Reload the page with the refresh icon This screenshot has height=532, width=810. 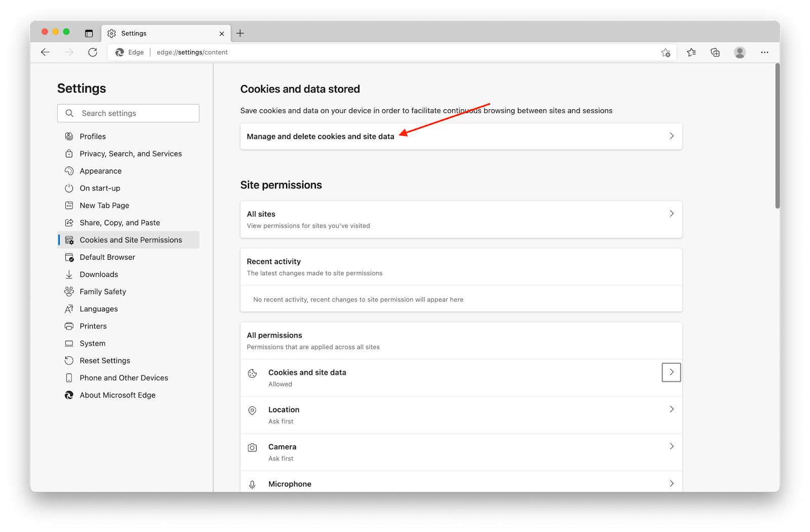point(93,52)
